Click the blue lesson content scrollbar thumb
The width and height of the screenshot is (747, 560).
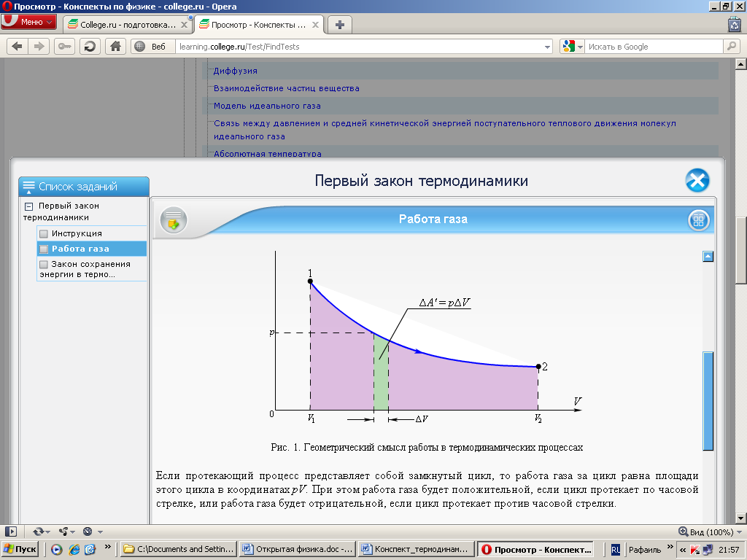tap(708, 401)
